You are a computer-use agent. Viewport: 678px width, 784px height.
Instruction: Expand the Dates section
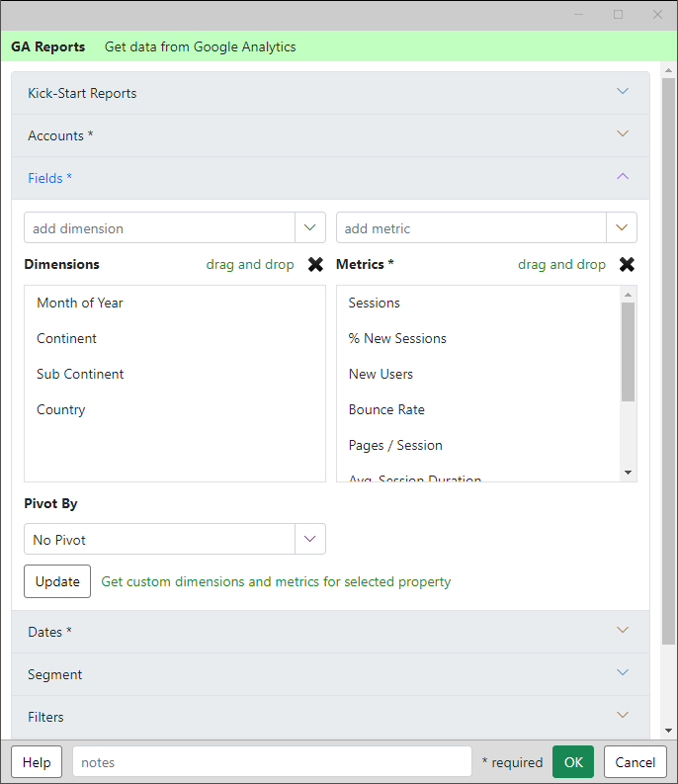point(330,632)
